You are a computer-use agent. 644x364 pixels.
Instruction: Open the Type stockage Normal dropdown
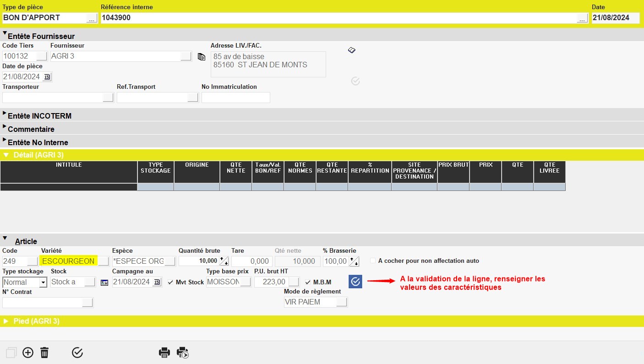[43, 283]
